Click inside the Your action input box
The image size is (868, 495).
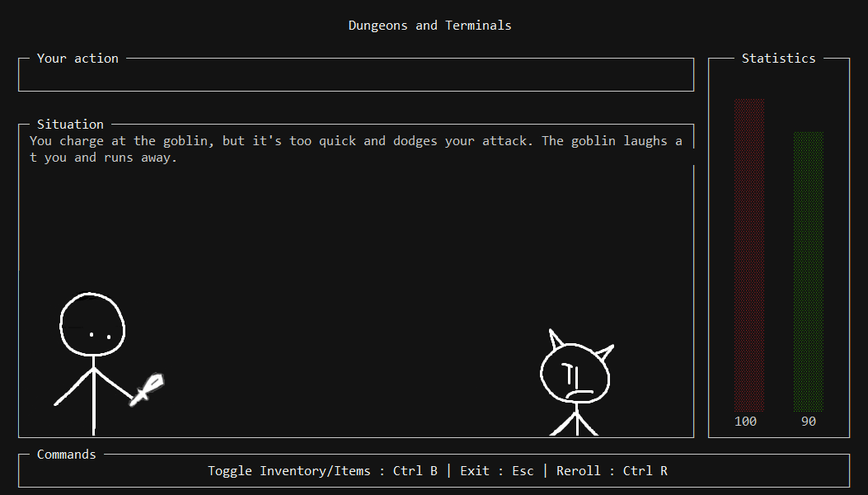pyautogui.click(x=356, y=77)
